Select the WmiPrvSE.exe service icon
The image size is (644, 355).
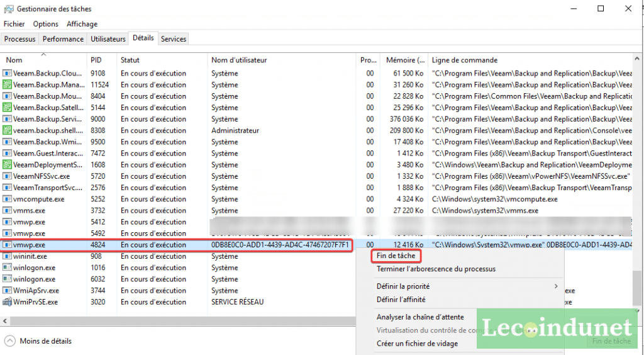(7, 302)
